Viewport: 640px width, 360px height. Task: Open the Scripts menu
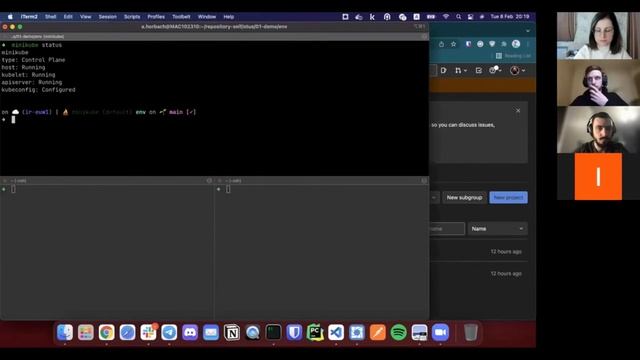[x=132, y=17]
